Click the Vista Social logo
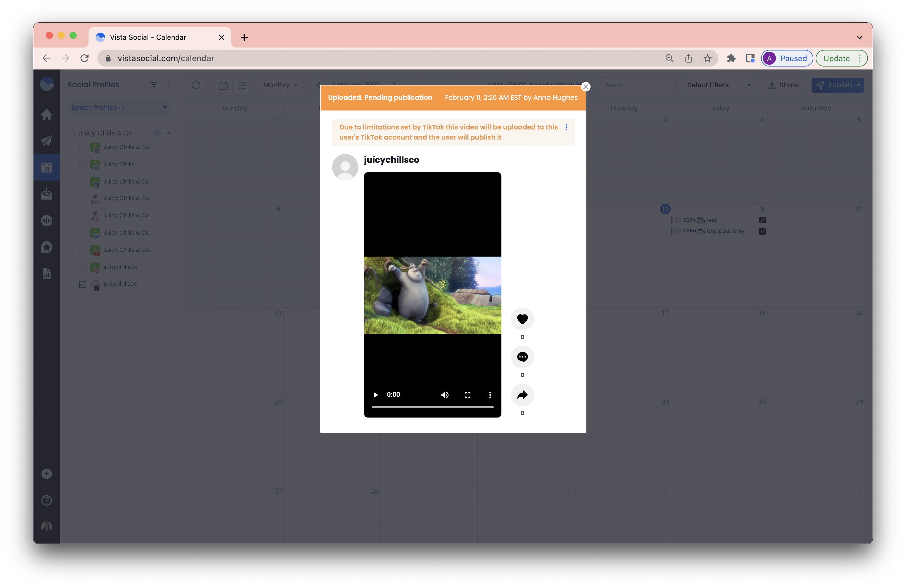Viewport: 906px width, 588px height. pyautogui.click(x=46, y=84)
